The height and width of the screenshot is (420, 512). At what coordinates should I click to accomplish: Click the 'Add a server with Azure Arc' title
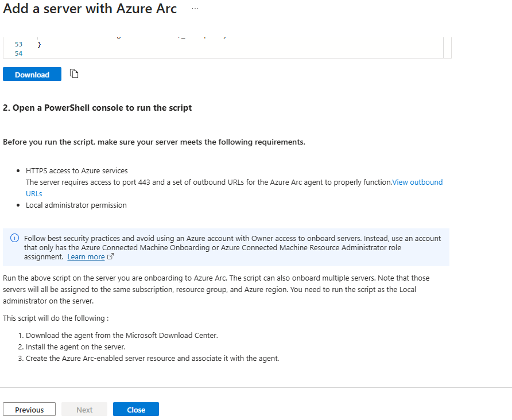coord(90,9)
